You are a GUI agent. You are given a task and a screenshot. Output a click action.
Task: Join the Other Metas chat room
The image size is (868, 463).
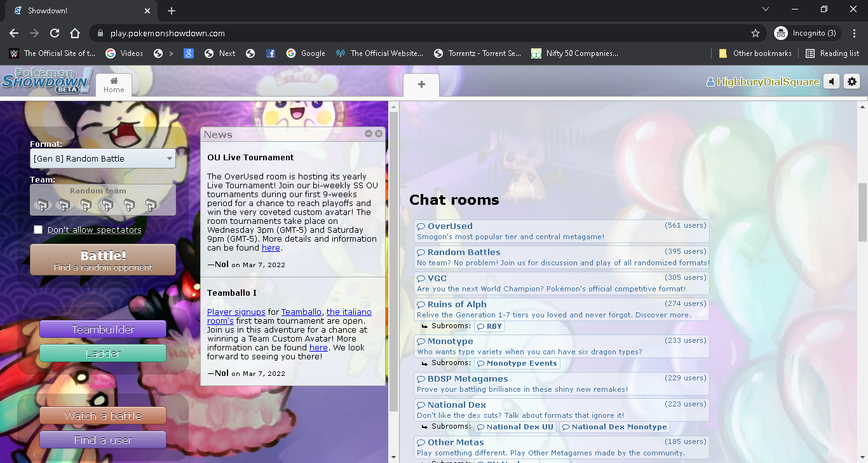point(562,447)
